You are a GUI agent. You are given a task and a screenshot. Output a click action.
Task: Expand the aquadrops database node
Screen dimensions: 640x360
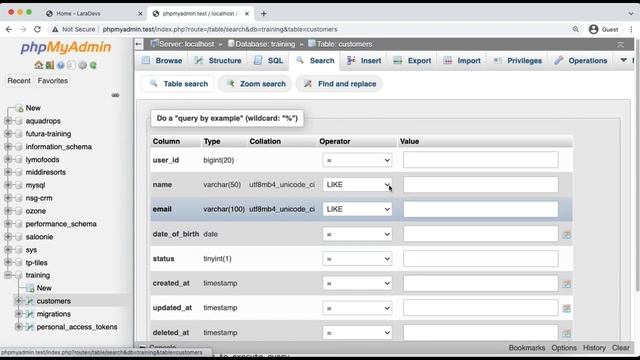pos(8,121)
